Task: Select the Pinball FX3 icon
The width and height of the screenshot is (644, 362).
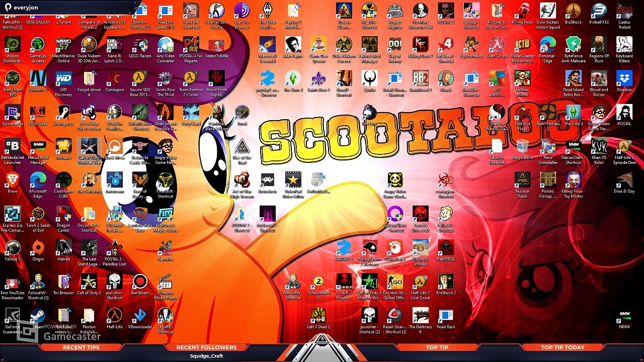Action: 599,13
